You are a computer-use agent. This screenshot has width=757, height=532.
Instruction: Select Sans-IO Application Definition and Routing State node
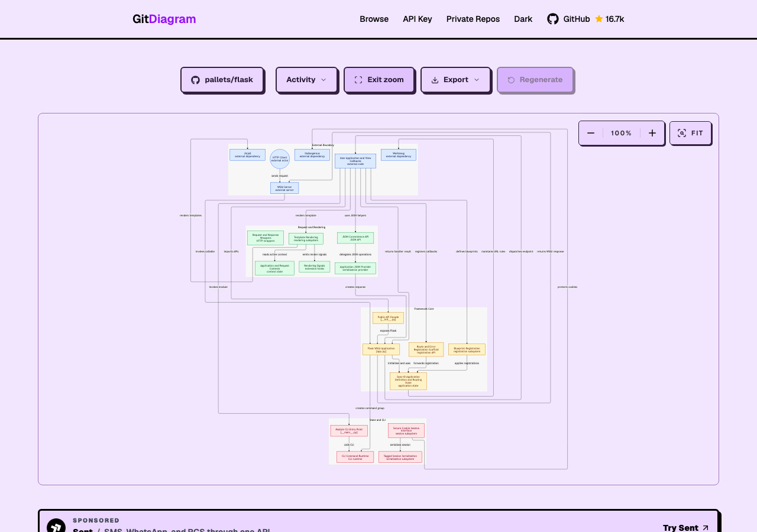pyautogui.click(x=408, y=381)
